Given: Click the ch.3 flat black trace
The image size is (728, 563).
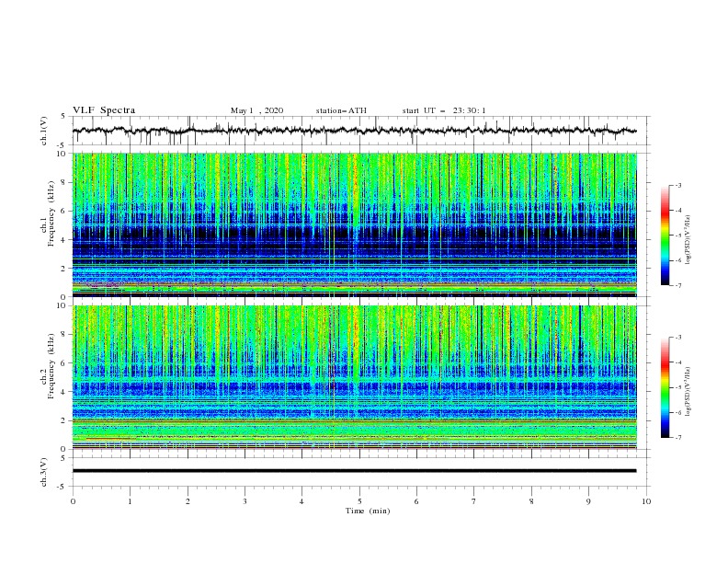Looking at the screenshot, I should [354, 471].
